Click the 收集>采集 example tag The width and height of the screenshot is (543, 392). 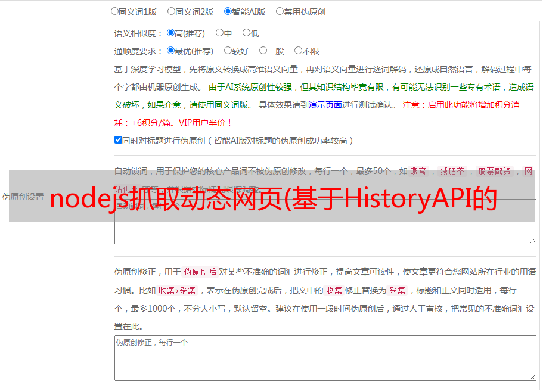(x=177, y=291)
